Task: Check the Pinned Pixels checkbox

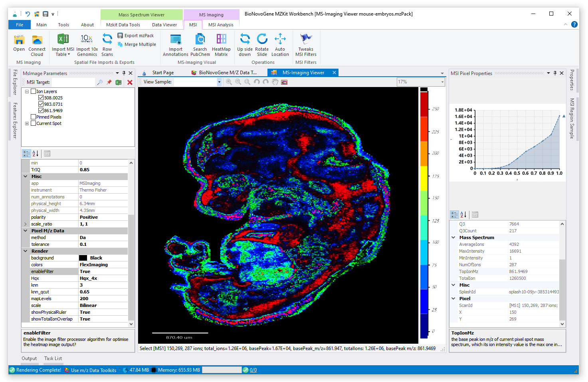Action: (x=34, y=117)
